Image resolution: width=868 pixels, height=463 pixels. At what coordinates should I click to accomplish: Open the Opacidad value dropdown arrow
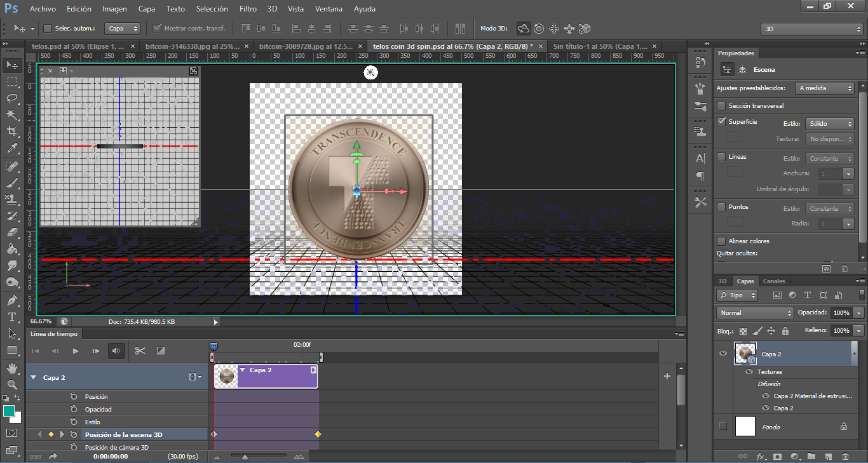click(859, 313)
